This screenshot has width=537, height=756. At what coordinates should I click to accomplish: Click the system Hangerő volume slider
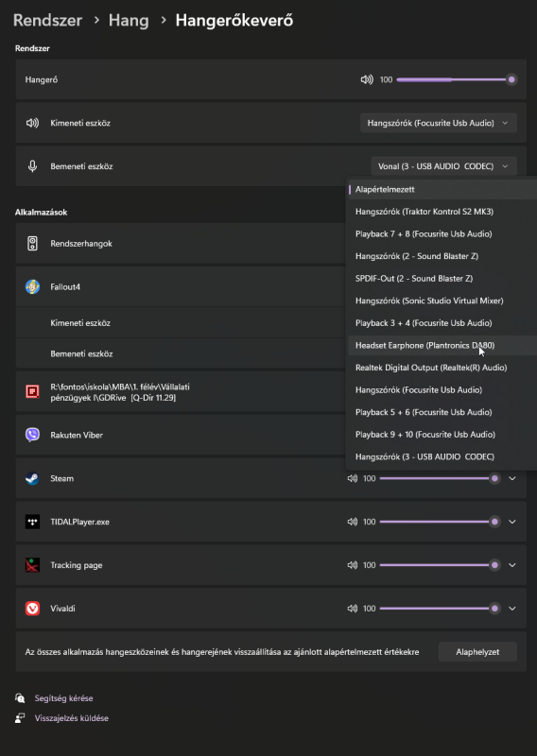(456, 79)
